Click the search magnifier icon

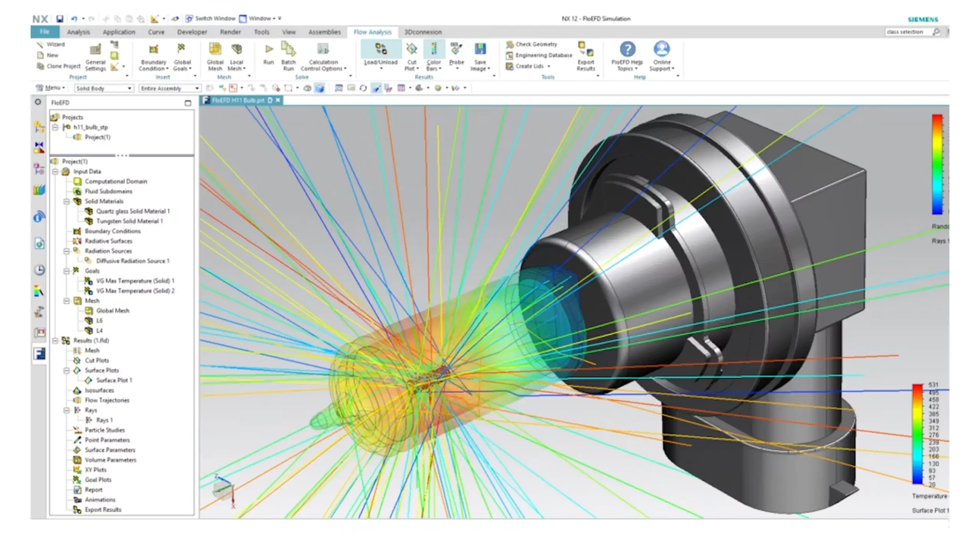[x=936, y=32]
